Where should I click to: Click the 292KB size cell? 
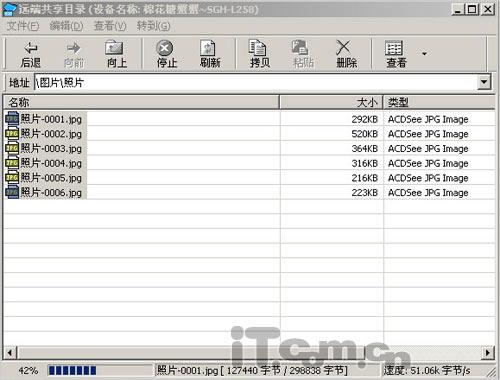[x=365, y=119]
